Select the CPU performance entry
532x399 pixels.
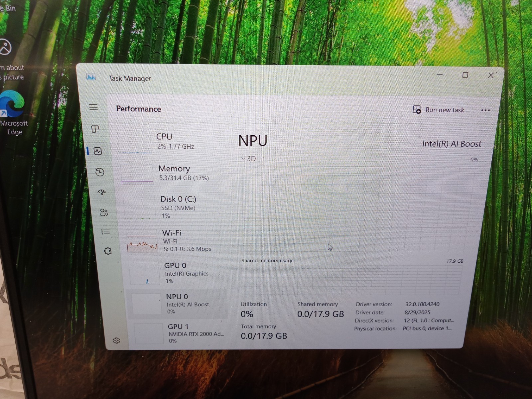(170, 142)
